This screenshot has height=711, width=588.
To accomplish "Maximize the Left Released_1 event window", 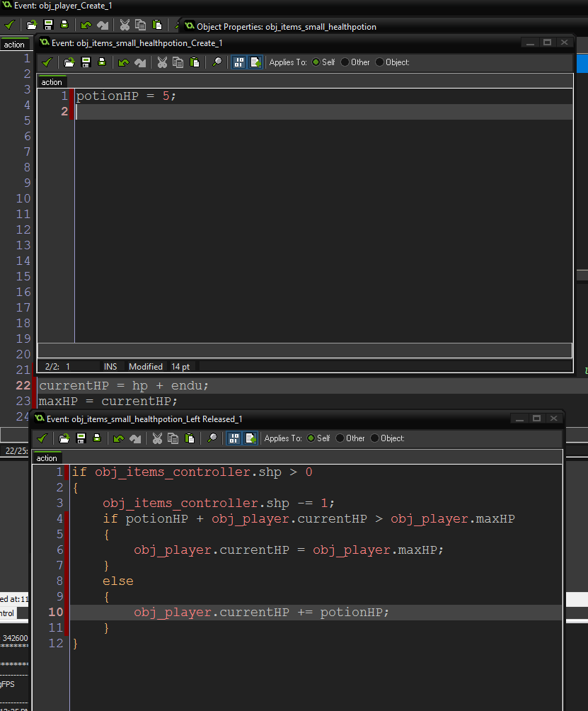I will point(537,418).
